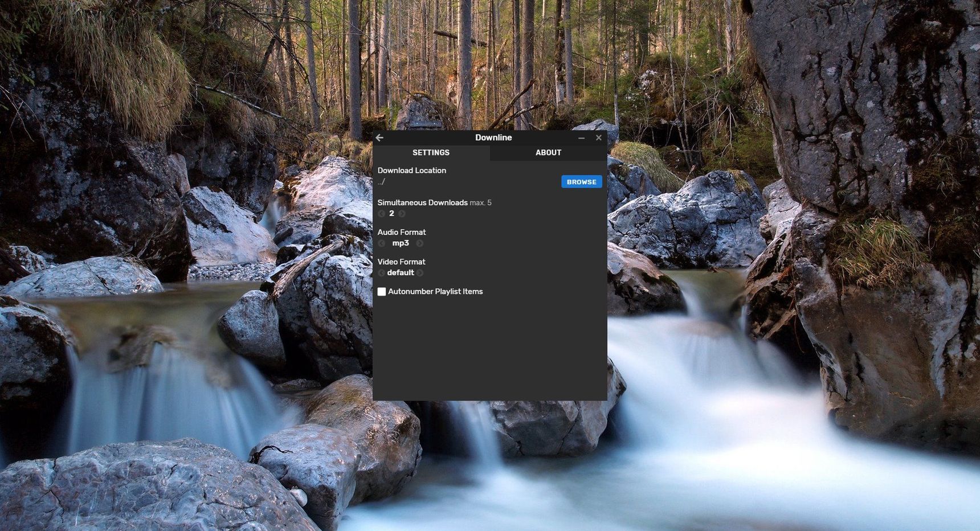Enable Autonumber Playlist Items checkbox
Screen dimensions: 980x531
(382, 292)
